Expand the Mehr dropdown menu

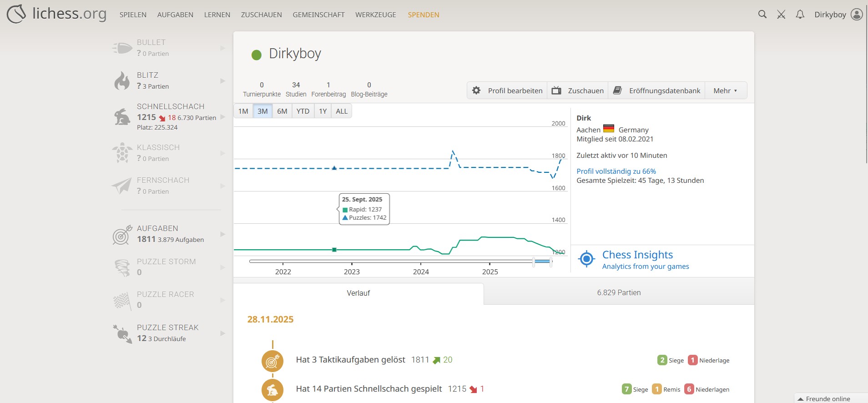click(x=725, y=91)
